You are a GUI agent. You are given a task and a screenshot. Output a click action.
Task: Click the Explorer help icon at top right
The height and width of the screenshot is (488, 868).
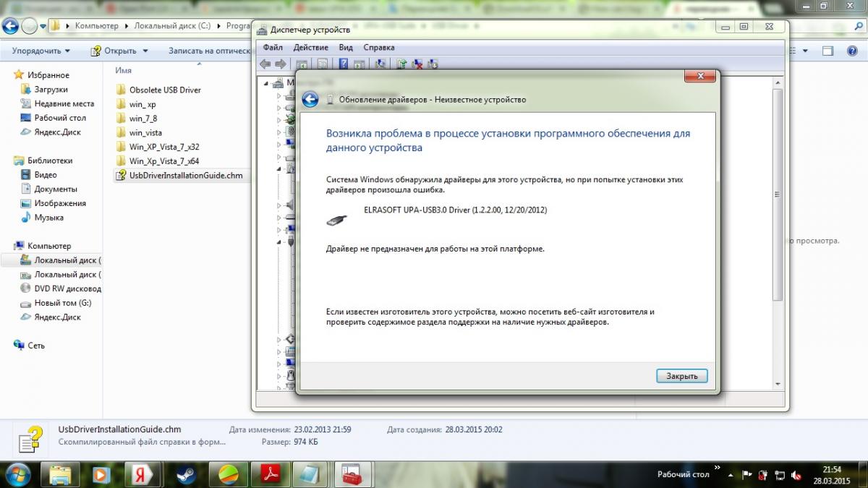coord(851,51)
